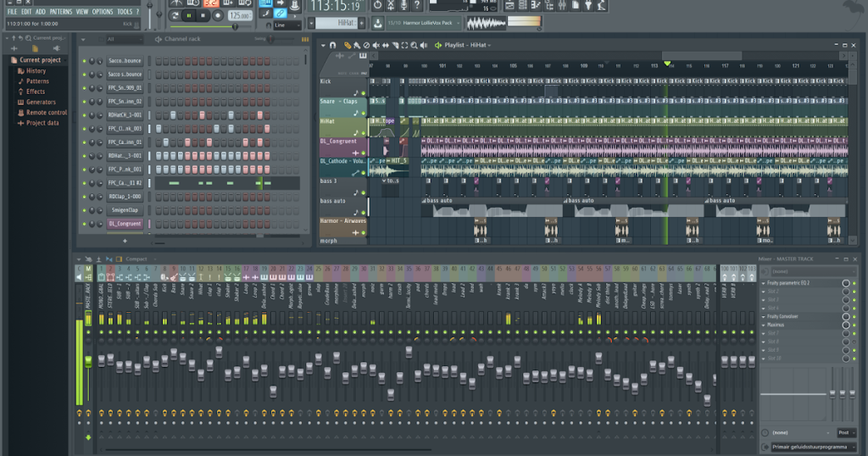Select the playlist delete tool

366,46
